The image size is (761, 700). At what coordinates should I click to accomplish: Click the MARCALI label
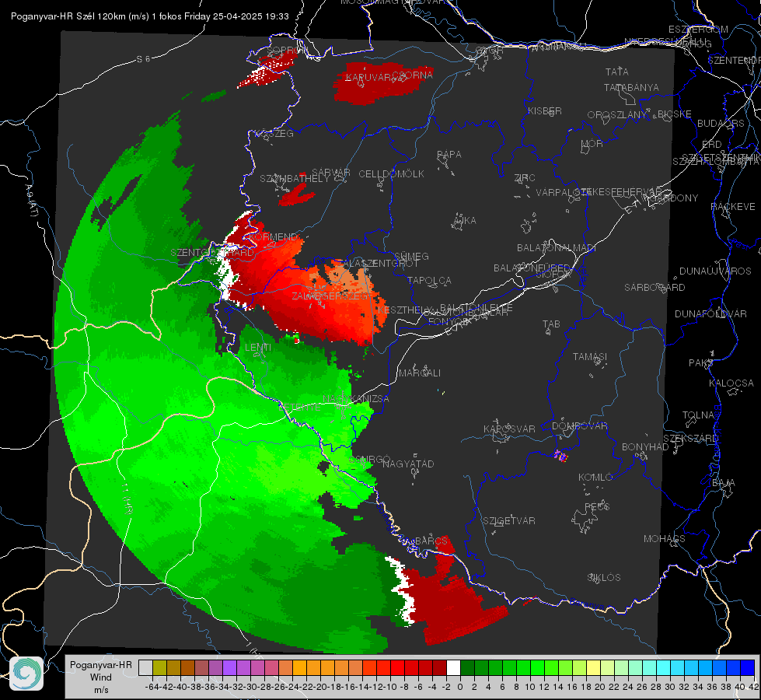[x=420, y=373]
